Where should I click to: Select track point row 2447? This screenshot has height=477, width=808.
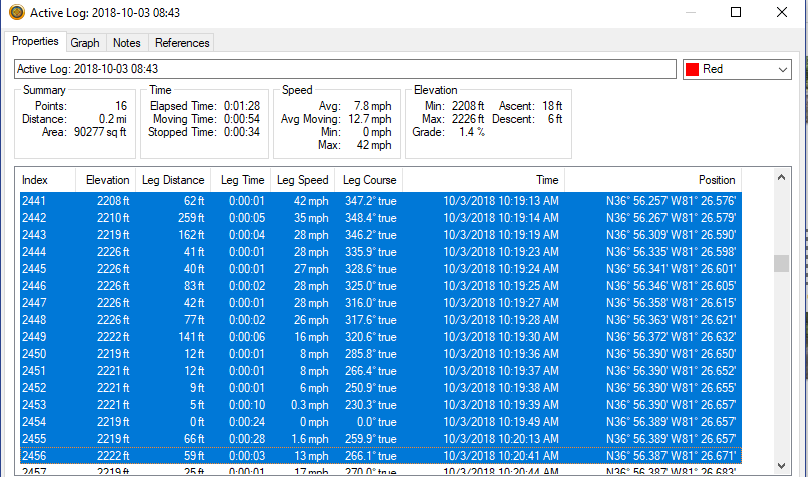click(x=381, y=303)
